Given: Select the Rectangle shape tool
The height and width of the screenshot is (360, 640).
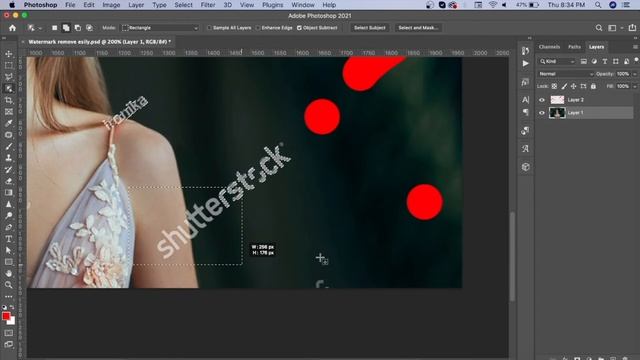Looking at the screenshot, I should click(x=9, y=262).
